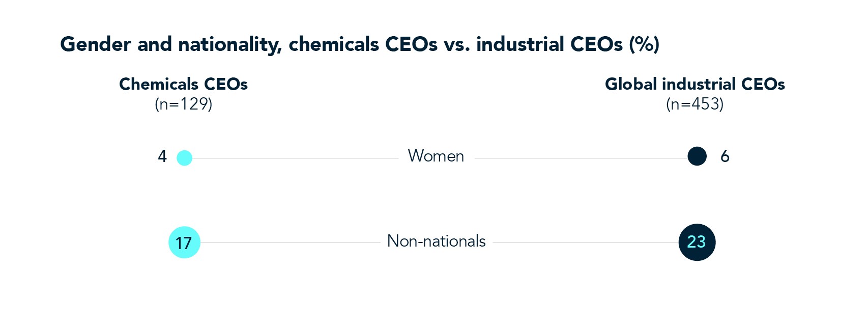868x323 pixels.
Task: Click the line right of Non-nationals label
Action: 585,243
